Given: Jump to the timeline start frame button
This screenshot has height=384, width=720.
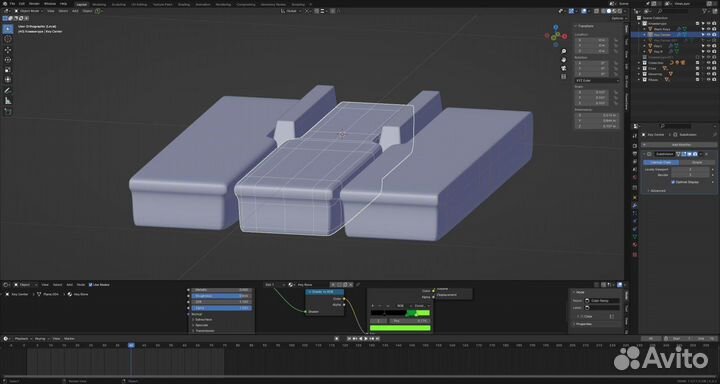Looking at the screenshot, I should [x=349, y=339].
